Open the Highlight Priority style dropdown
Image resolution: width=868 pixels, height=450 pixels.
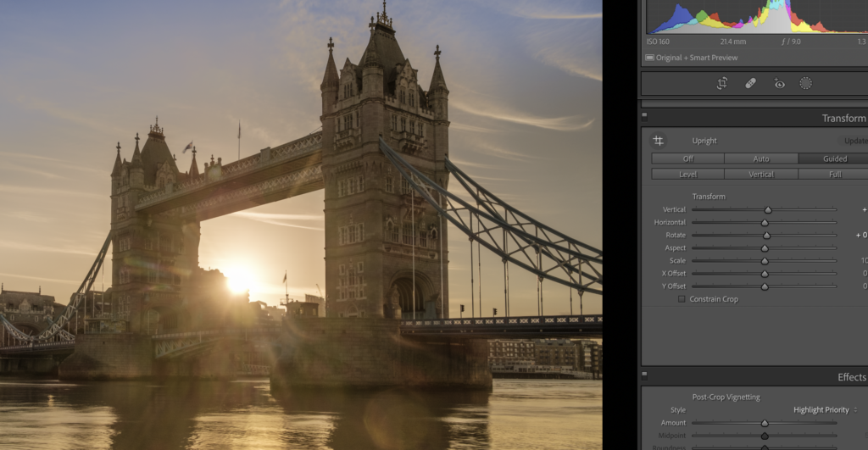[x=825, y=410]
